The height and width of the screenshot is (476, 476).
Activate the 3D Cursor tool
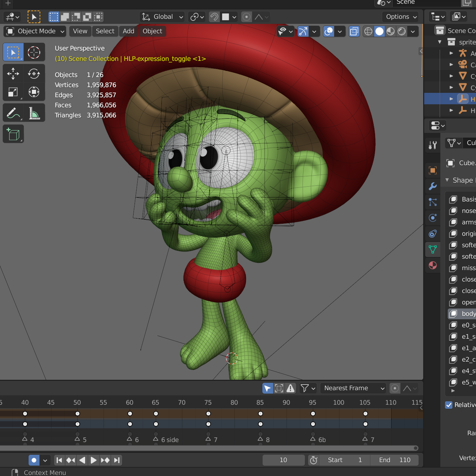point(34,52)
